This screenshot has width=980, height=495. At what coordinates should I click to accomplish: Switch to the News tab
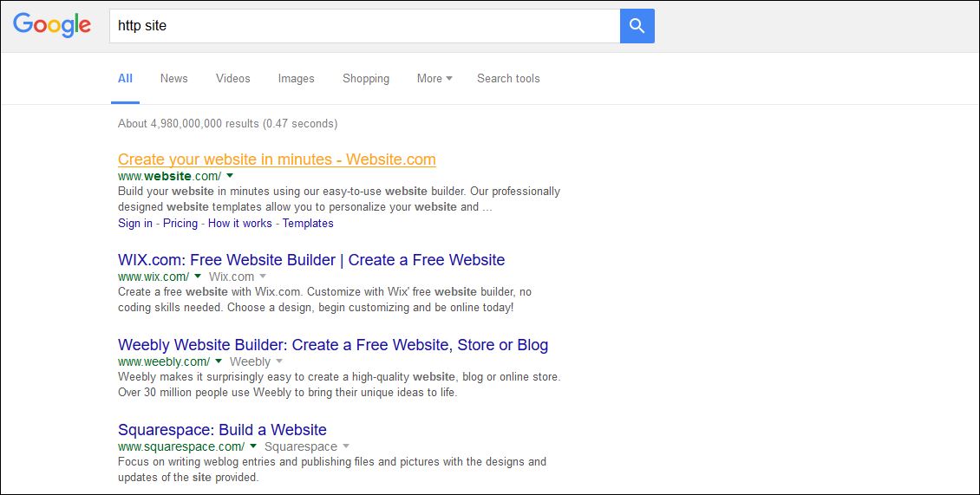pyautogui.click(x=173, y=78)
